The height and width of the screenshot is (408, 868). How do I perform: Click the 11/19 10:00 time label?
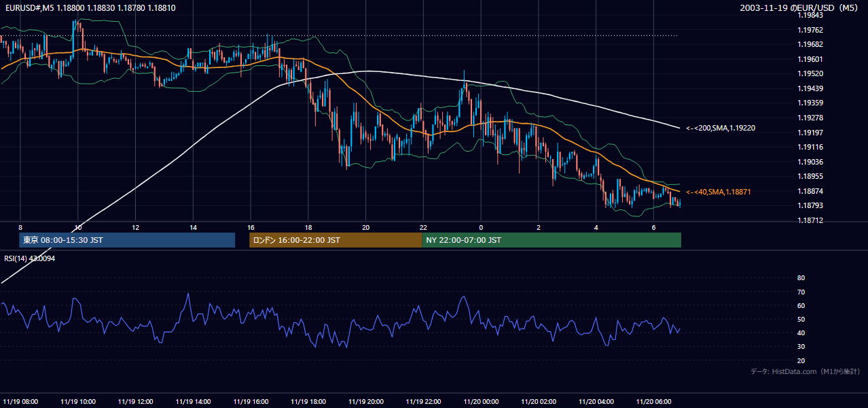(78, 401)
